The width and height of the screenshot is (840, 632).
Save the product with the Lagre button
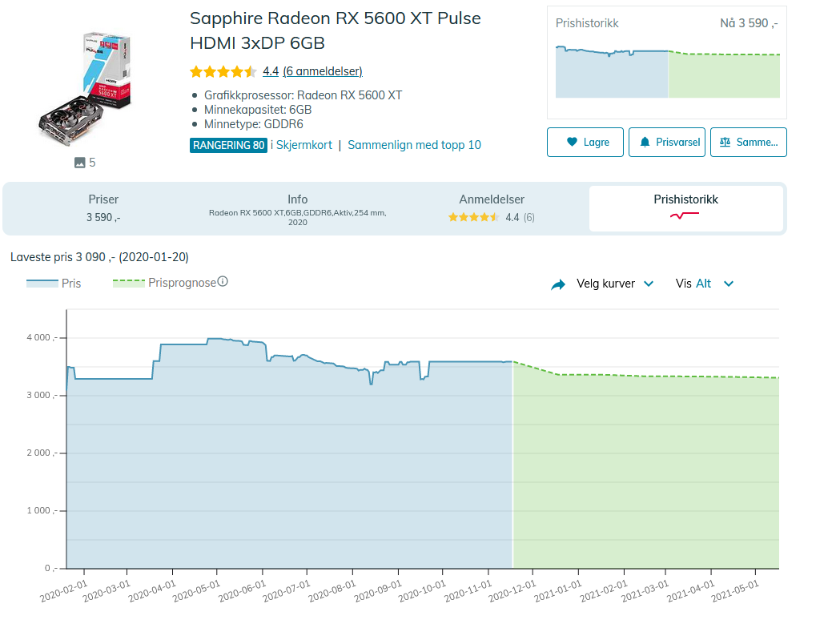pyautogui.click(x=585, y=142)
